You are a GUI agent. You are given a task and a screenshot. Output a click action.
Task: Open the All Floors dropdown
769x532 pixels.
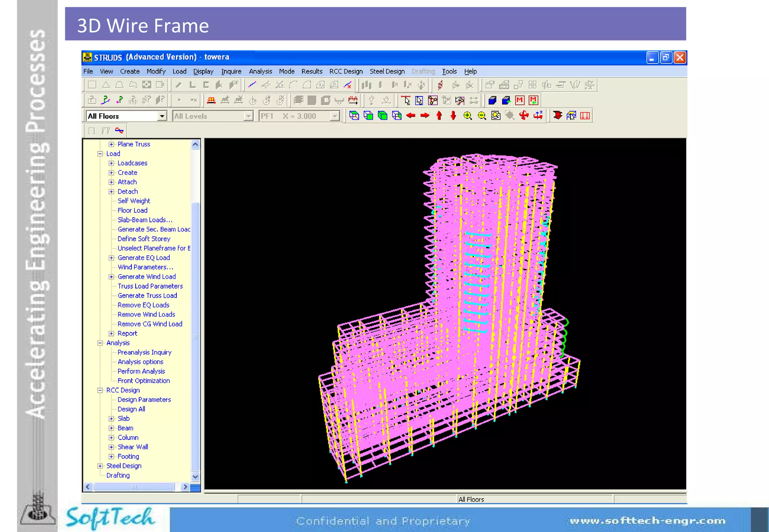tap(162, 116)
